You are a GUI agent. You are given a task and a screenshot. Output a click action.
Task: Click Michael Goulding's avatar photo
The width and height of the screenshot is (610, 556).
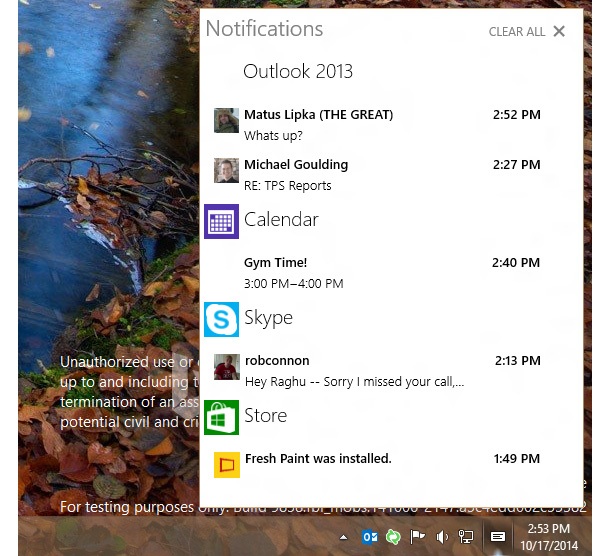coord(226,170)
